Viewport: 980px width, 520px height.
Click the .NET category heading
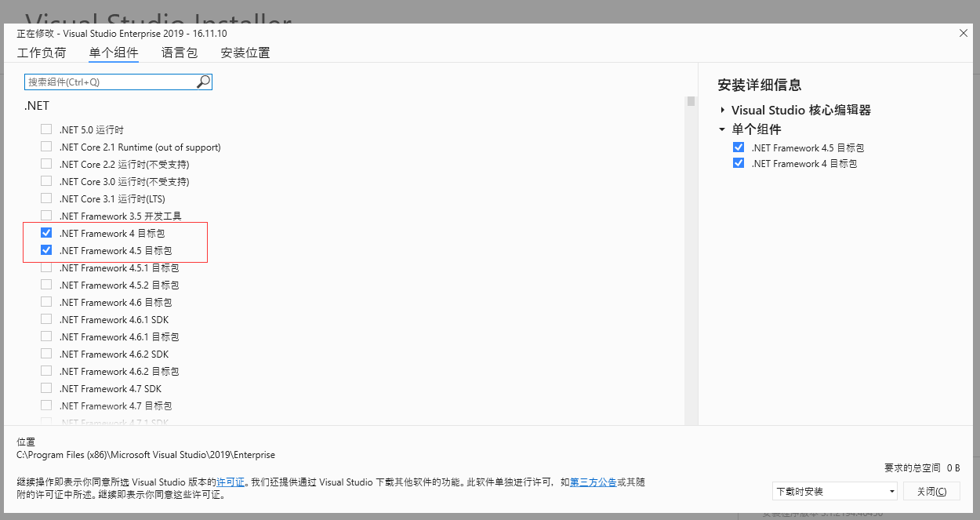37,106
